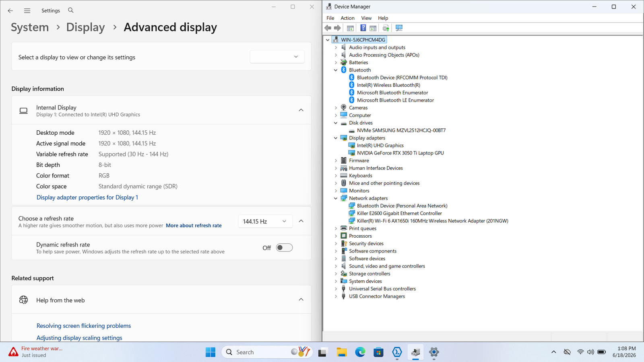Click Show/Hide Action Pane toolbar icon
The height and width of the screenshot is (362, 644).
[373, 28]
